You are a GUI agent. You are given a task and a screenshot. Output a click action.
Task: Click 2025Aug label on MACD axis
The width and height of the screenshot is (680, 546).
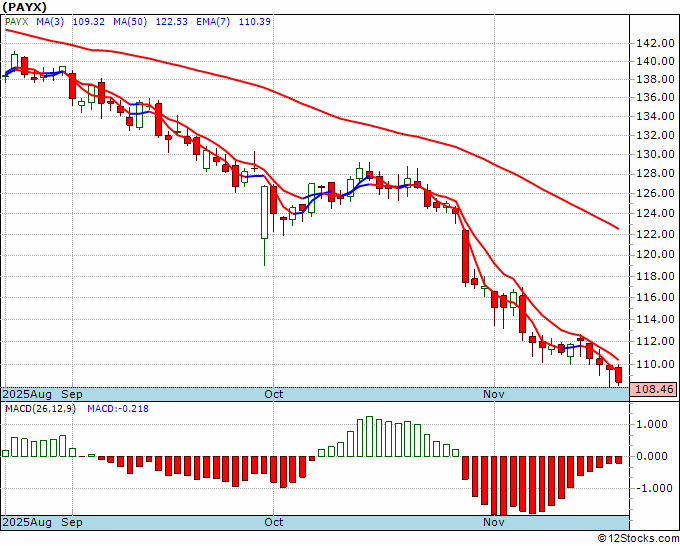pos(27,522)
